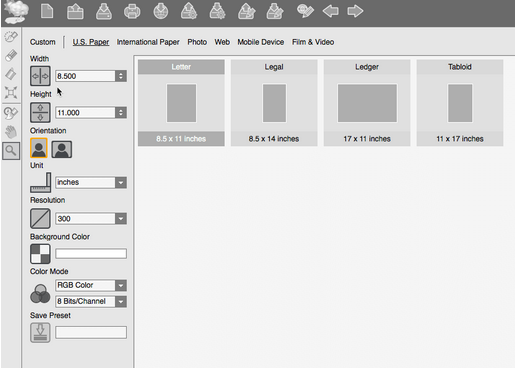Viewport: 515px width, 368px height.
Task: Click the Width field showing 8.500
Action: [85, 76]
